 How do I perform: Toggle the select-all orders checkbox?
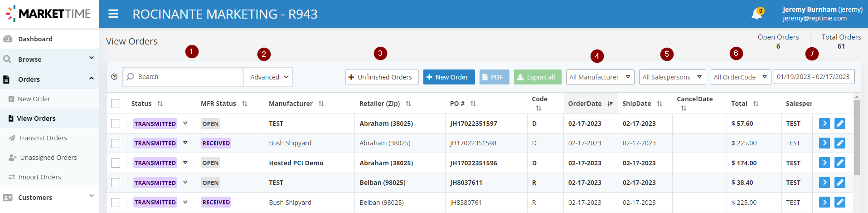tap(116, 104)
